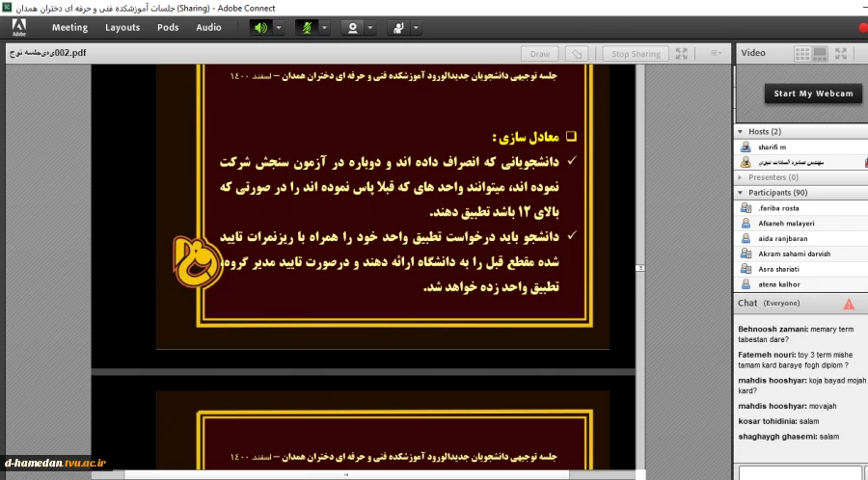Click the icon beside Asra shariati
868x480 pixels.
(746, 269)
